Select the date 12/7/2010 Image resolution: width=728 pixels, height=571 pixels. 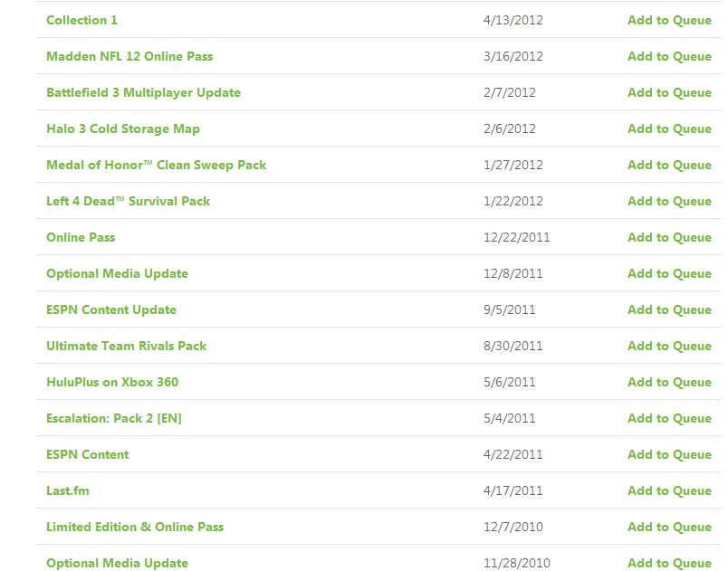point(513,527)
